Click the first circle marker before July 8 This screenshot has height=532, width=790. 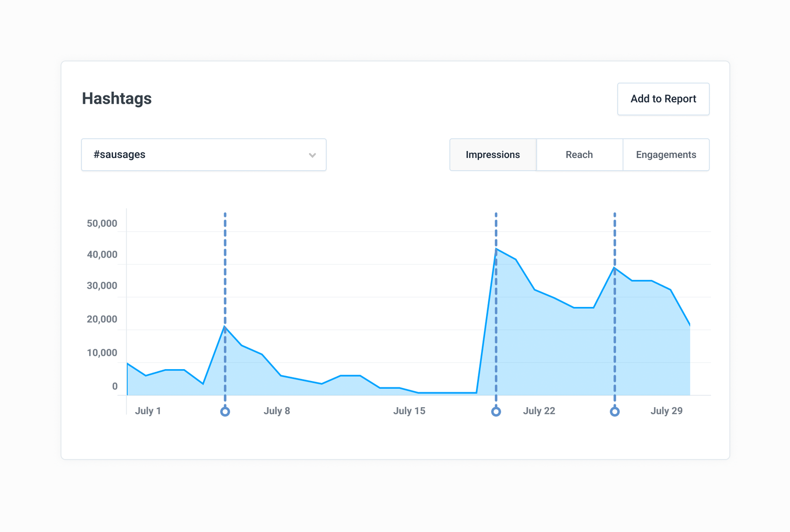coord(225,412)
